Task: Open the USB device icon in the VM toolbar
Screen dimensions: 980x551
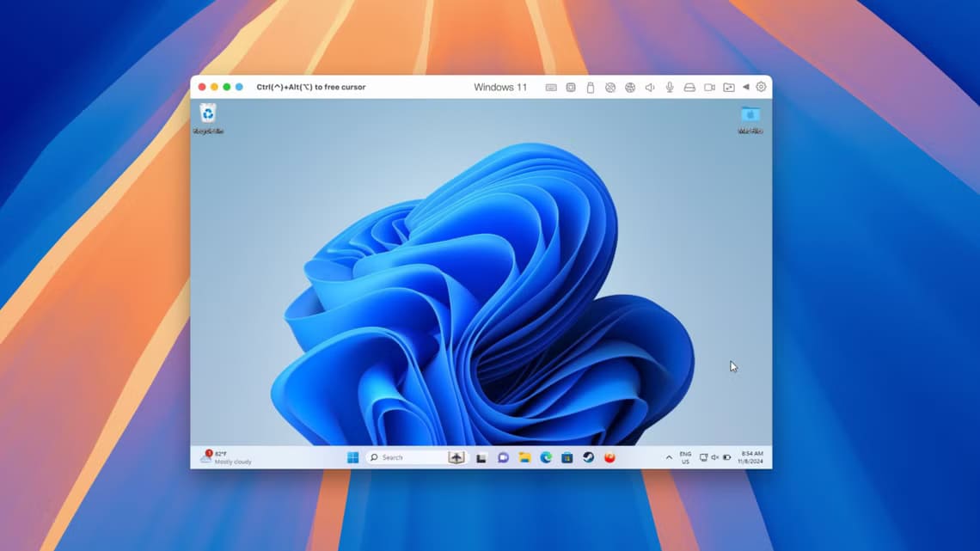Action: click(x=591, y=87)
